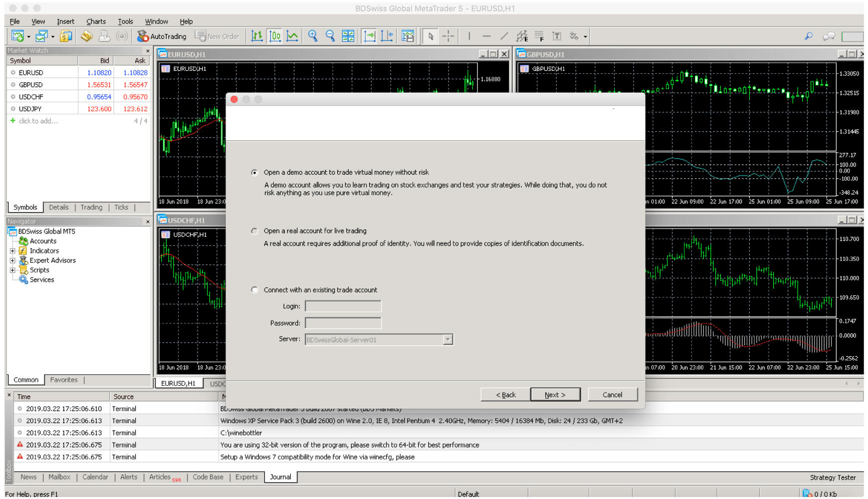Screen dimensions: 868x499
Task: Click the gold dollar-sign Market Watch icon
Action: coord(65,36)
